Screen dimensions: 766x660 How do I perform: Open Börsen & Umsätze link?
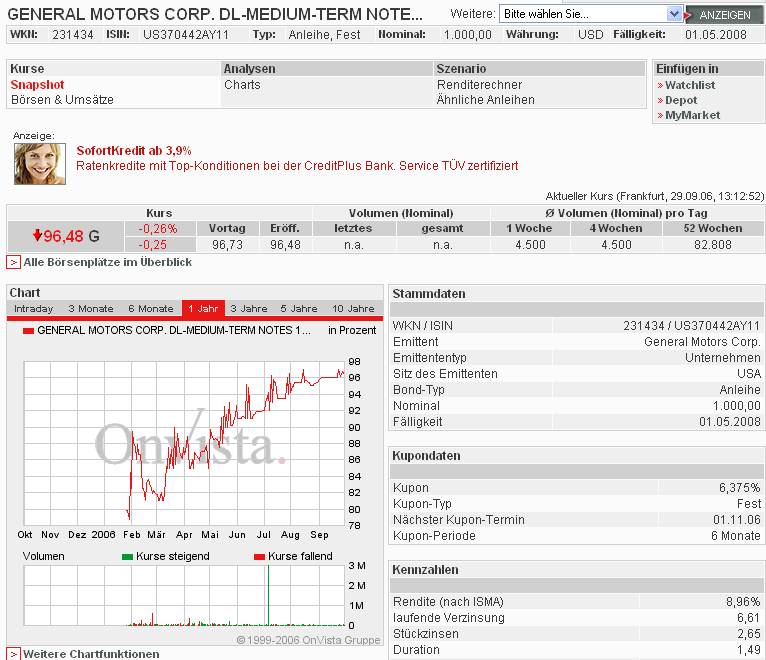[x=62, y=100]
